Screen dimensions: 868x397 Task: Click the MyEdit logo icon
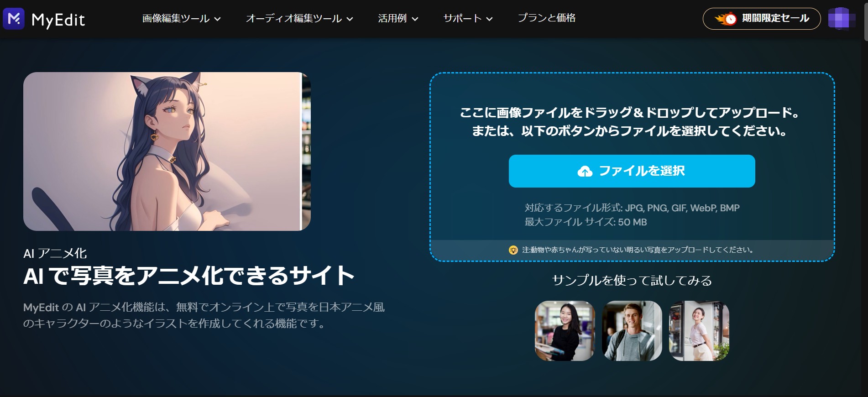click(x=14, y=19)
